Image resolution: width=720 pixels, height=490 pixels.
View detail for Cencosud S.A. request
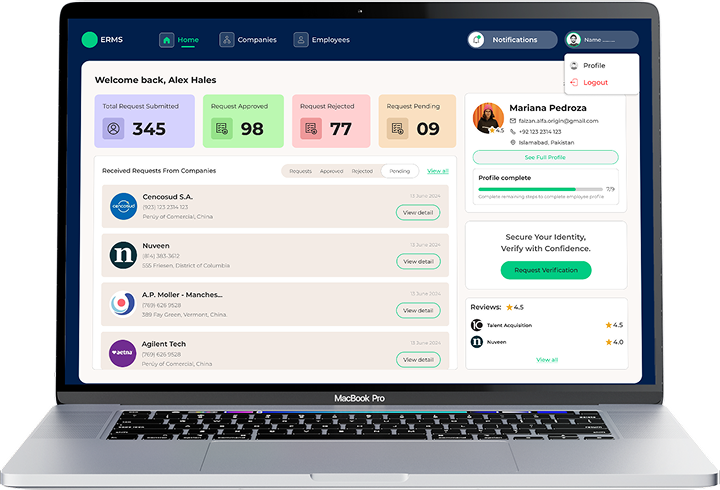418,212
